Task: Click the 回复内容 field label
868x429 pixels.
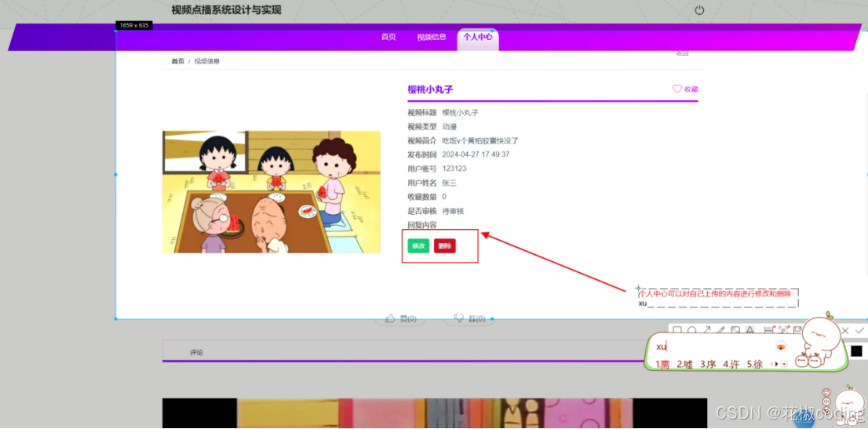Action: [421, 225]
